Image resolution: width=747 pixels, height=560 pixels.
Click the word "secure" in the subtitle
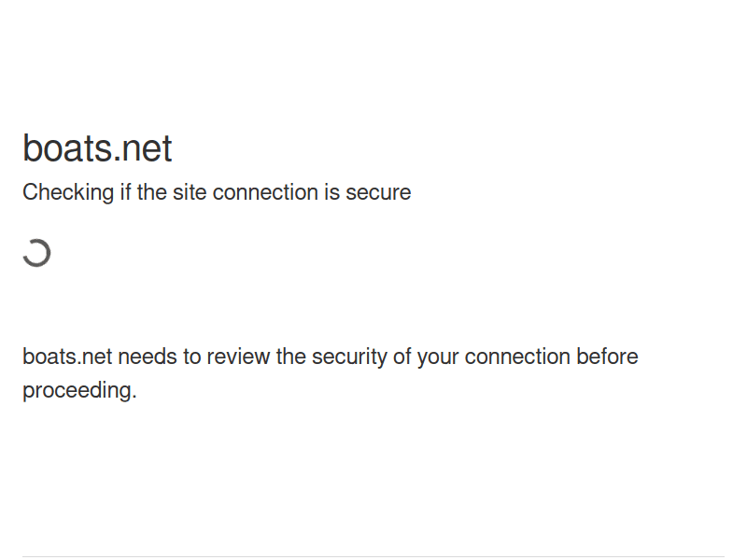pyautogui.click(x=378, y=193)
